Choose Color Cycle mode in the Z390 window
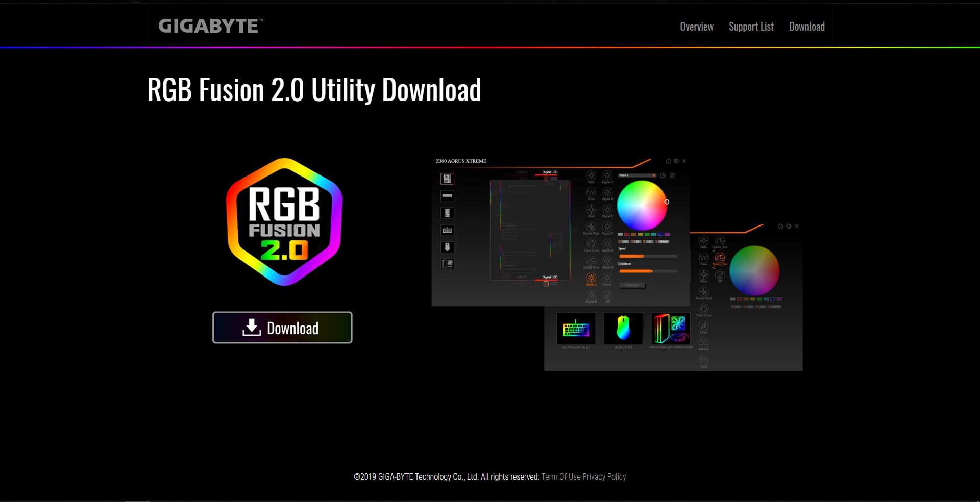Screen dimensions: 980x502 (x=591, y=244)
